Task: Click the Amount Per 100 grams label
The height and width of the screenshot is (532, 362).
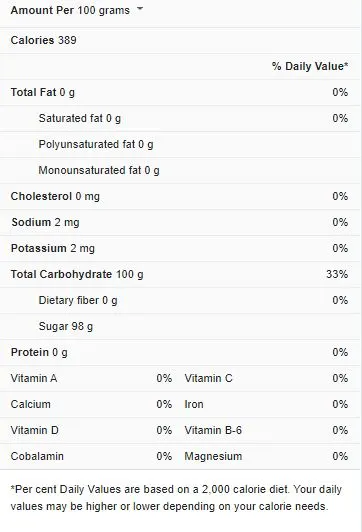Action: (x=70, y=10)
